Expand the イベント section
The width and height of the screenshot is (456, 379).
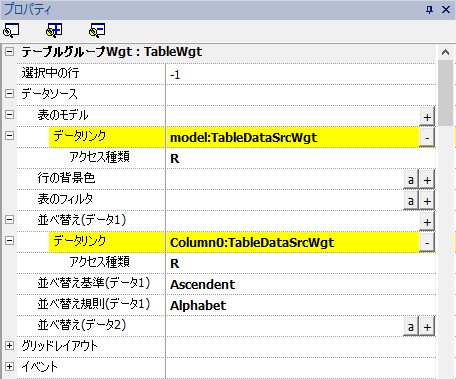[10, 367]
